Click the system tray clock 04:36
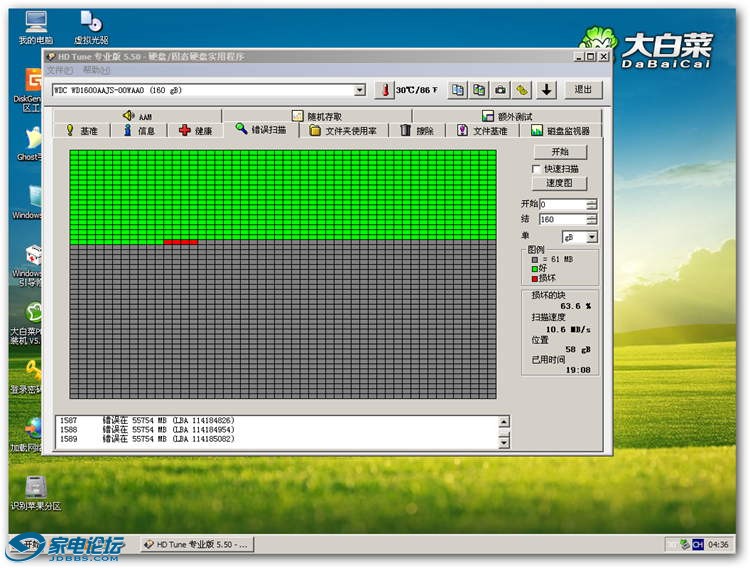The height and width of the screenshot is (568, 750). (x=718, y=545)
